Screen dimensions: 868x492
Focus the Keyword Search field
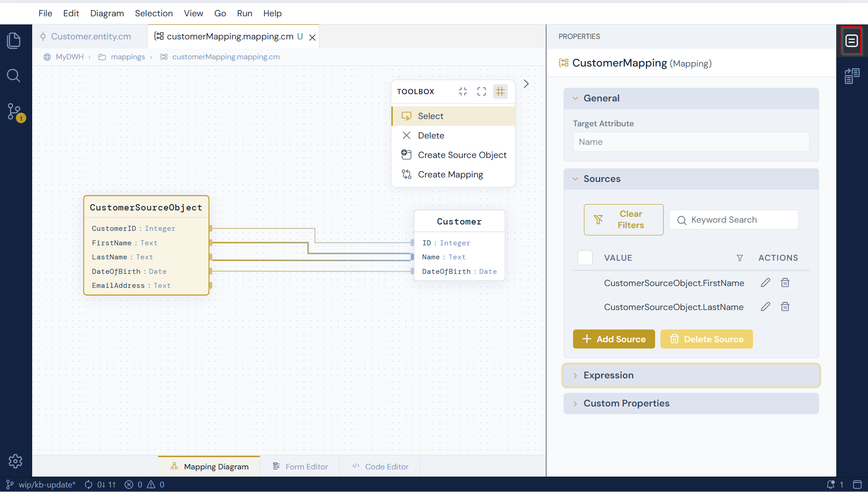pos(734,220)
